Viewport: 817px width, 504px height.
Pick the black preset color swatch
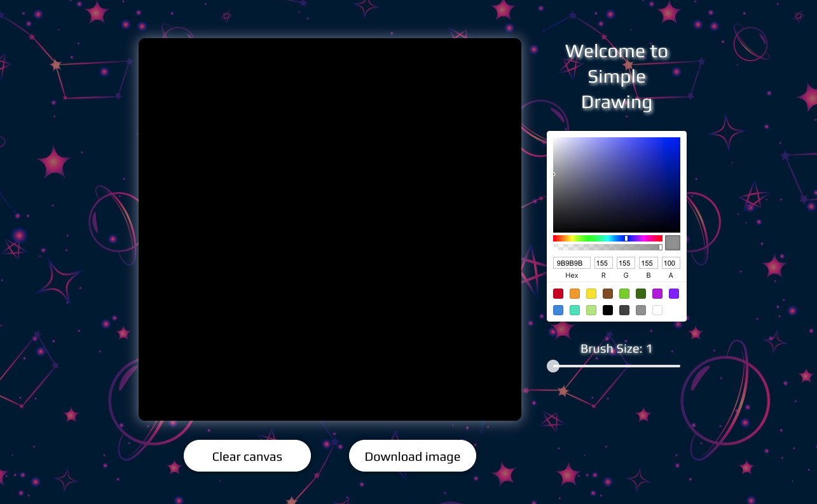click(608, 310)
